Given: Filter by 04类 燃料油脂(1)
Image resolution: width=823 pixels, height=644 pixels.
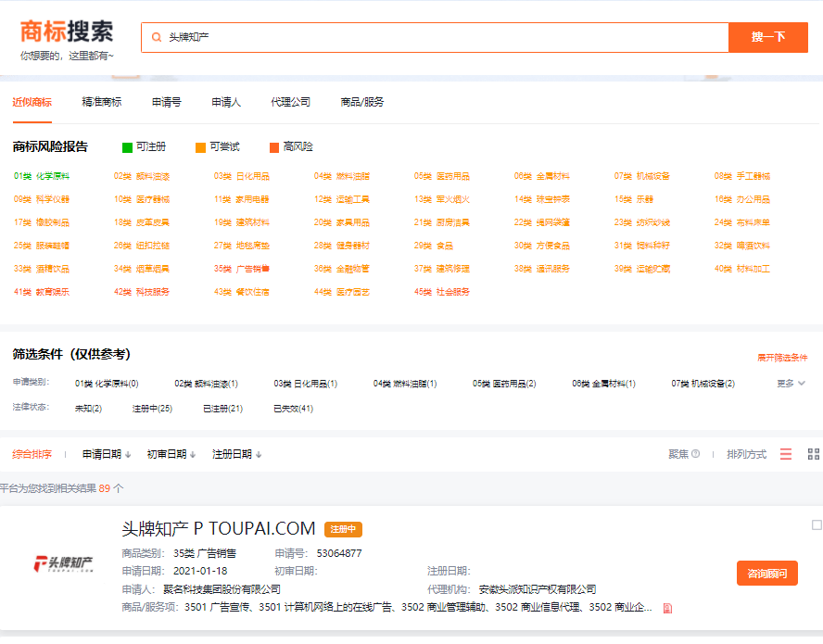Looking at the screenshot, I should click(x=405, y=384).
